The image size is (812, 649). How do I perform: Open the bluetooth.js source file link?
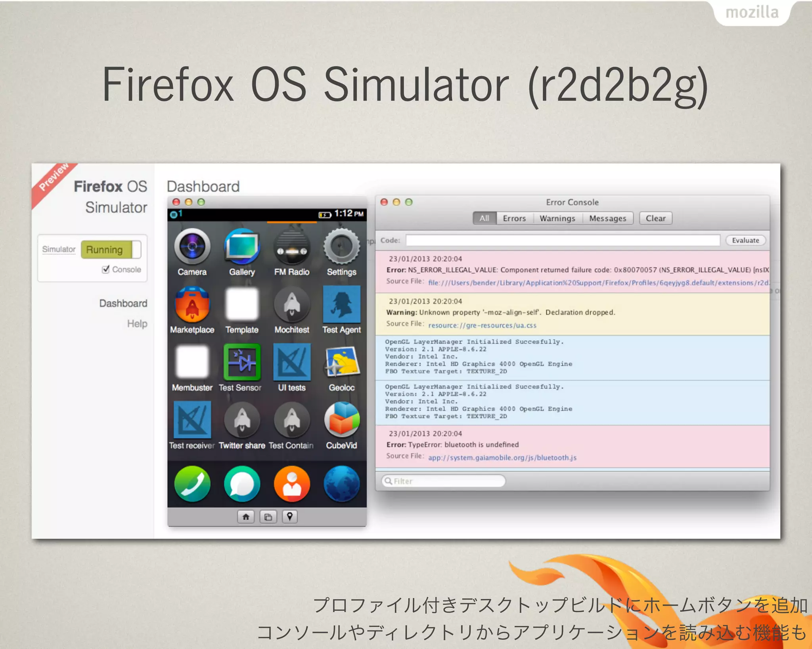502,458
